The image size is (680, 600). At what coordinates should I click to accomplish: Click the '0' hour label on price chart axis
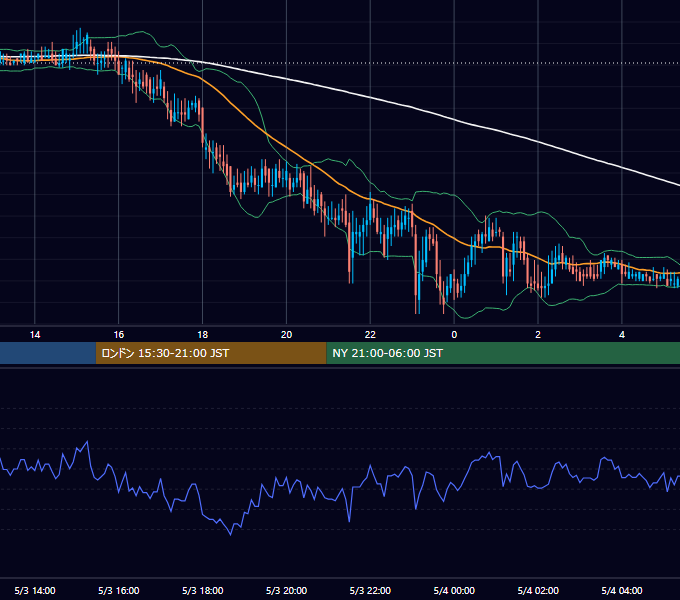(454, 335)
